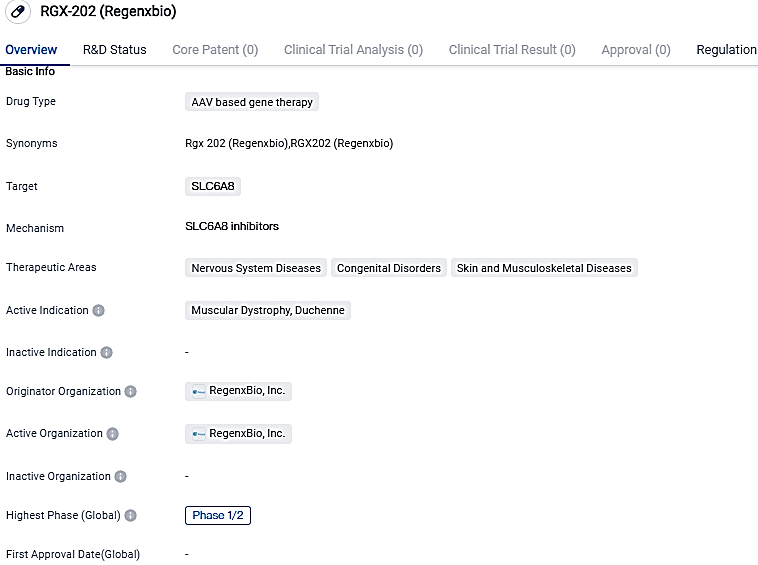Switch to the R&D Status tab
Screen dimensions: 758x565
[114, 50]
